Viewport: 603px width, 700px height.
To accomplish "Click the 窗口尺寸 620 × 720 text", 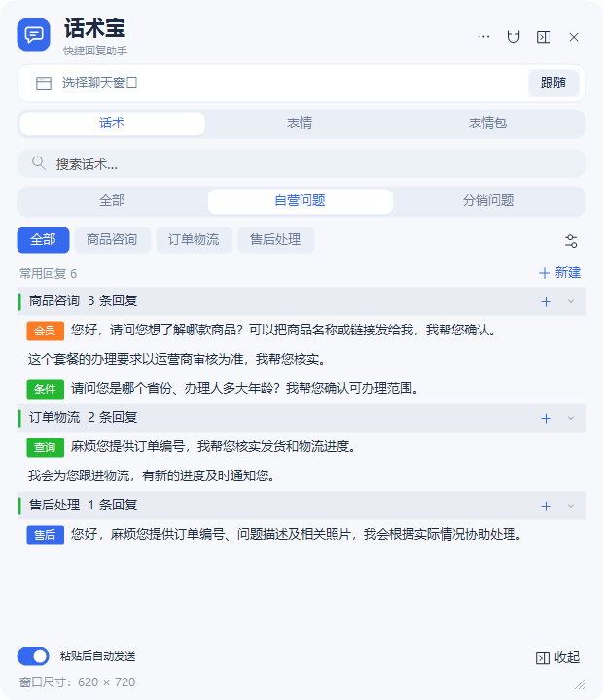I will [x=77, y=682].
